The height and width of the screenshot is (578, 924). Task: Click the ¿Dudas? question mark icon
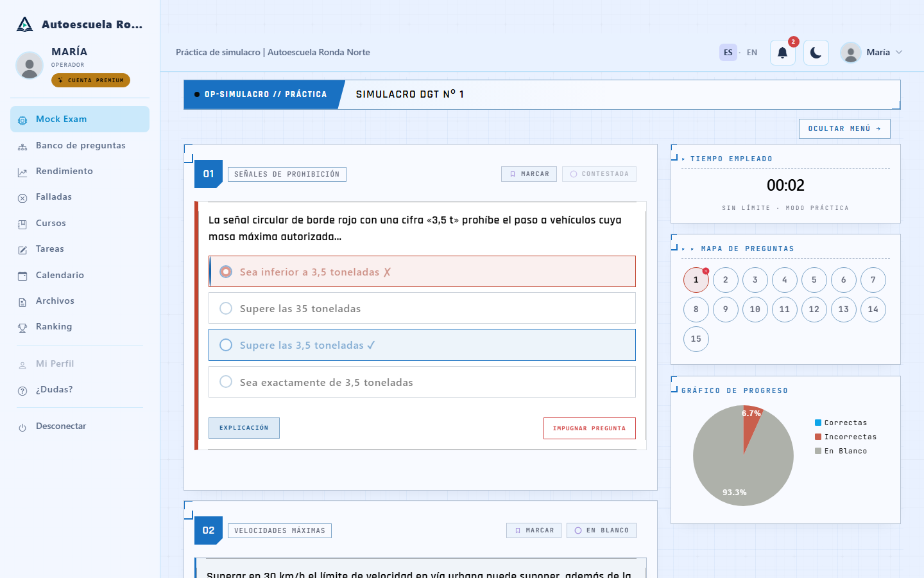click(22, 390)
